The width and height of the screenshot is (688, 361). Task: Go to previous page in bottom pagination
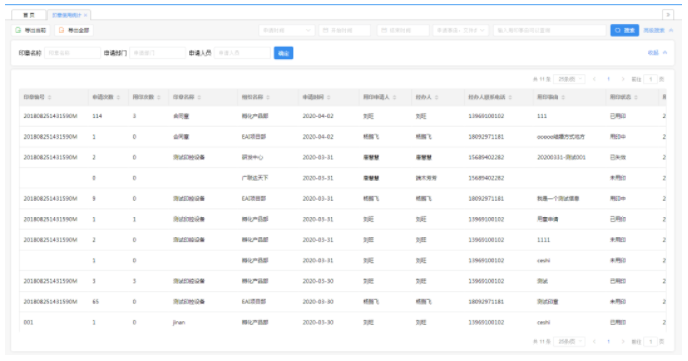pyautogui.click(x=594, y=341)
